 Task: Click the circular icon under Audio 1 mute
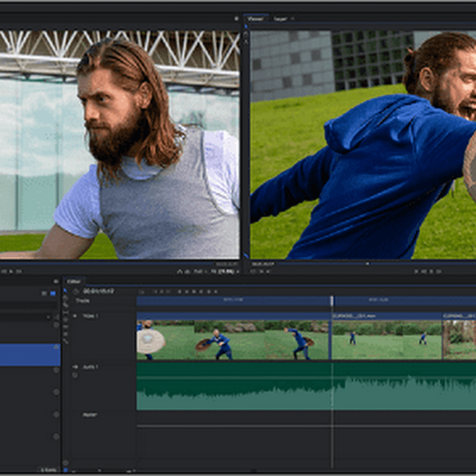tap(75, 376)
